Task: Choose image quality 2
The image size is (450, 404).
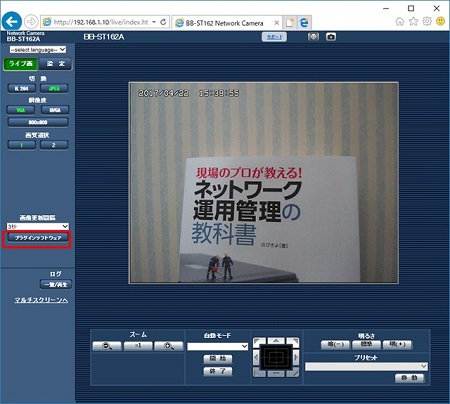Action: (x=54, y=145)
